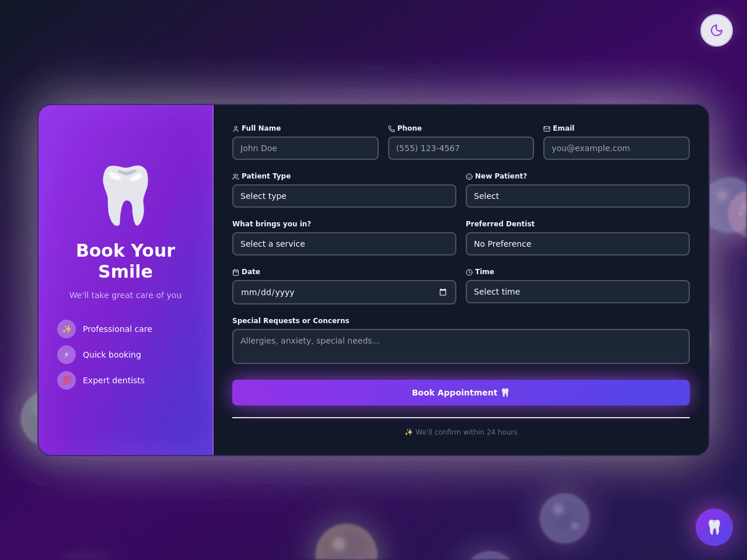Click the Special Requests or Concerns label

291,321
